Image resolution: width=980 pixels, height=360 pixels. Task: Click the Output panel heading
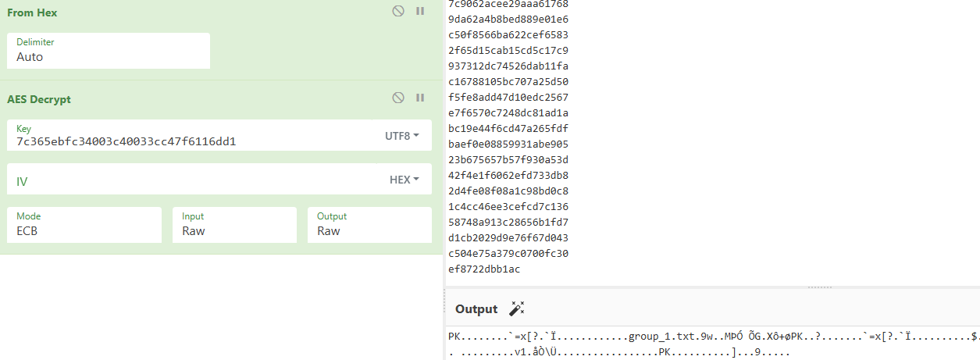click(x=476, y=309)
